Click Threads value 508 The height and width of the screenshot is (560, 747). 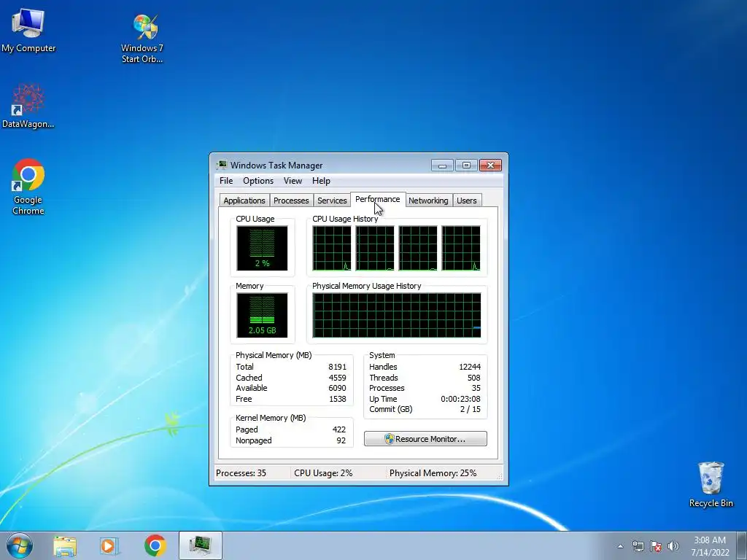pos(474,378)
